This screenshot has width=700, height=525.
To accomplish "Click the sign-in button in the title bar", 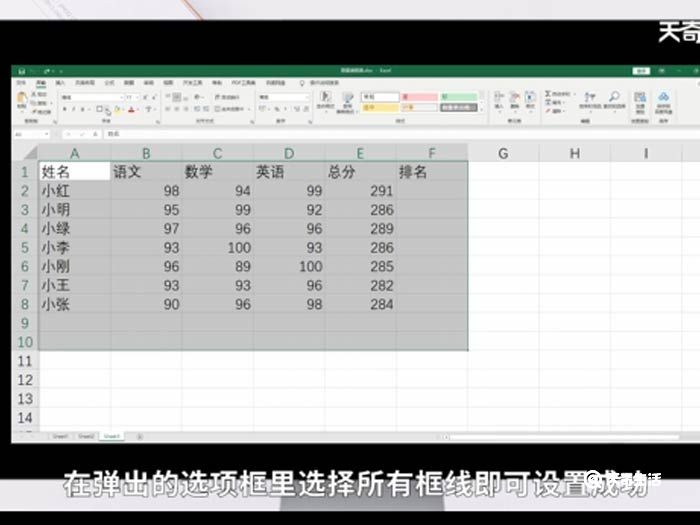I will (x=641, y=71).
